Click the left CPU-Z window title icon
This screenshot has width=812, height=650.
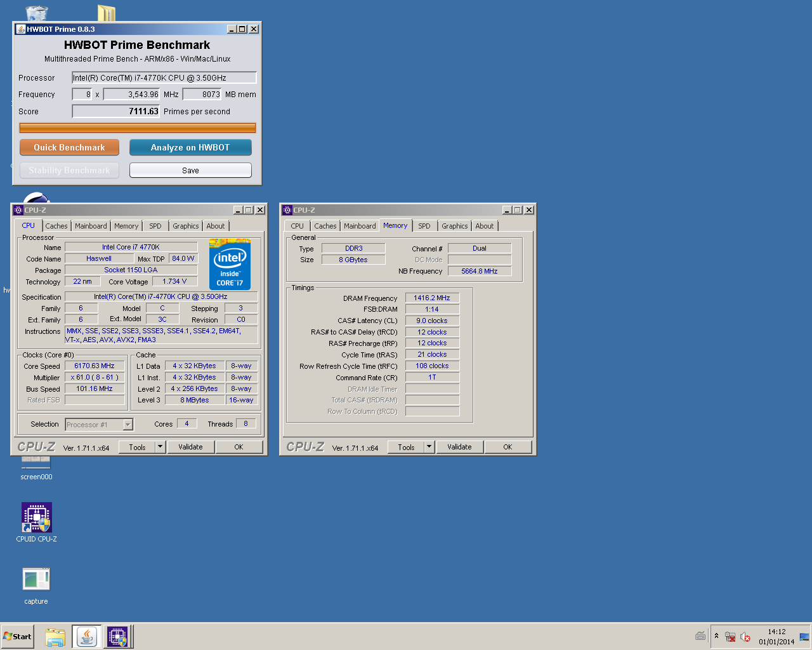[18, 210]
